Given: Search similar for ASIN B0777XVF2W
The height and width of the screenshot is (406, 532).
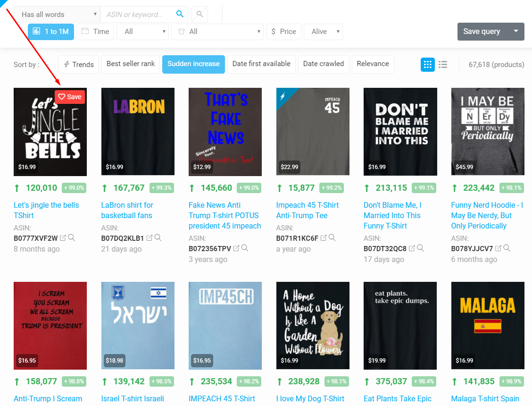Looking at the screenshot, I should pyautogui.click(x=71, y=238).
